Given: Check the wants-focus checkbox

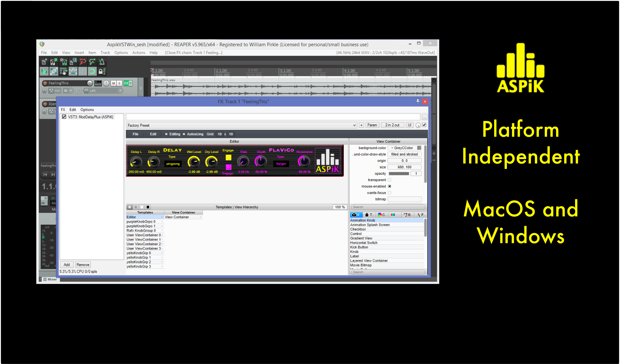Looking at the screenshot, I should (x=389, y=193).
